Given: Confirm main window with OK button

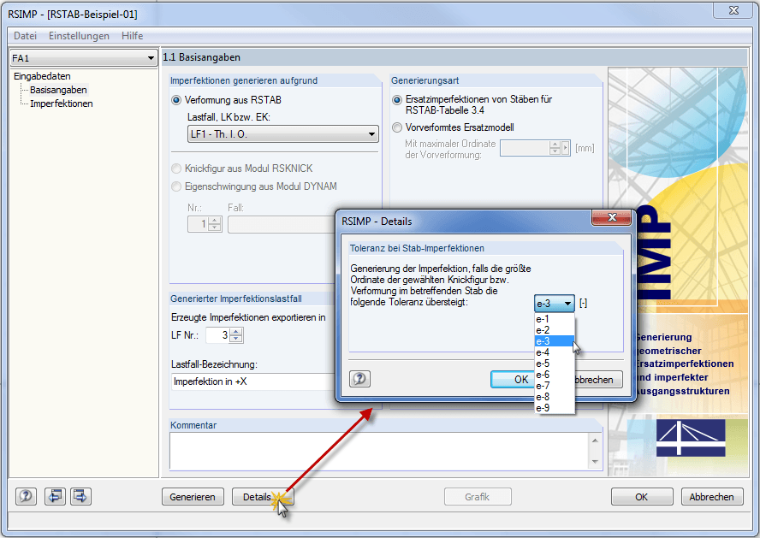Looking at the screenshot, I should [x=641, y=497].
